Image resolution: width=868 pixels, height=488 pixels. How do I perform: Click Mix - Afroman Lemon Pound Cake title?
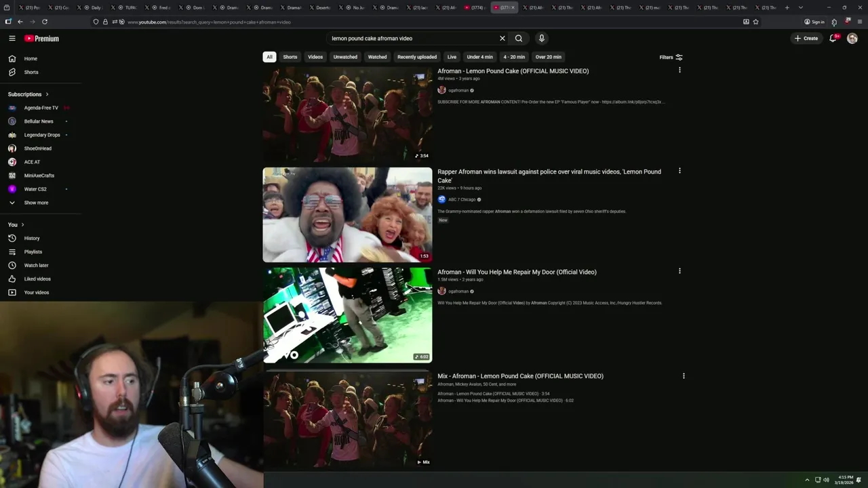click(520, 376)
